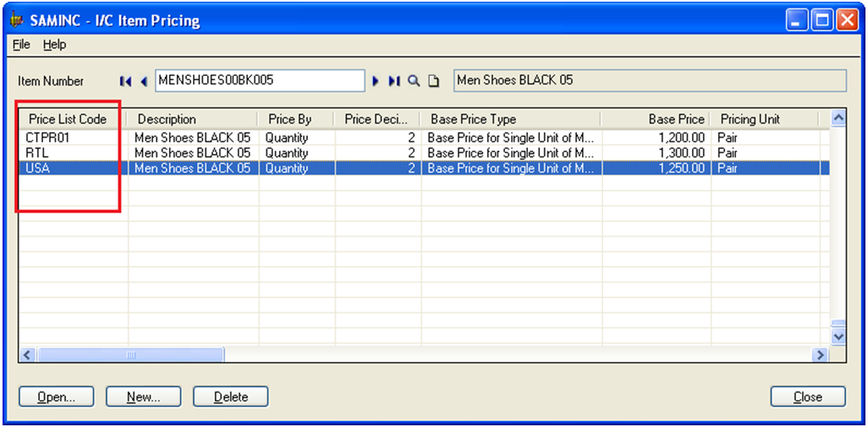The height and width of the screenshot is (427, 868).
Task: Click the 1,250.00 base price cell
Action: click(x=656, y=168)
